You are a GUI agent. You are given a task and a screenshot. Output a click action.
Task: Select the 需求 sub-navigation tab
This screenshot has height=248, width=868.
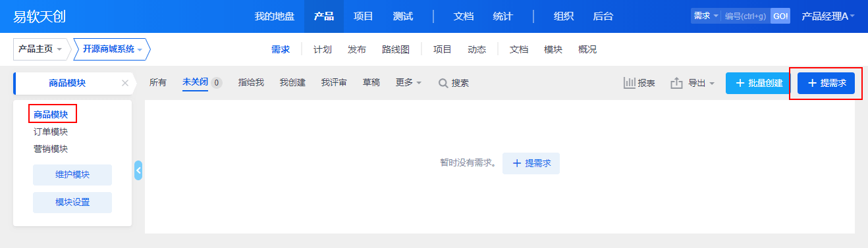(x=281, y=49)
